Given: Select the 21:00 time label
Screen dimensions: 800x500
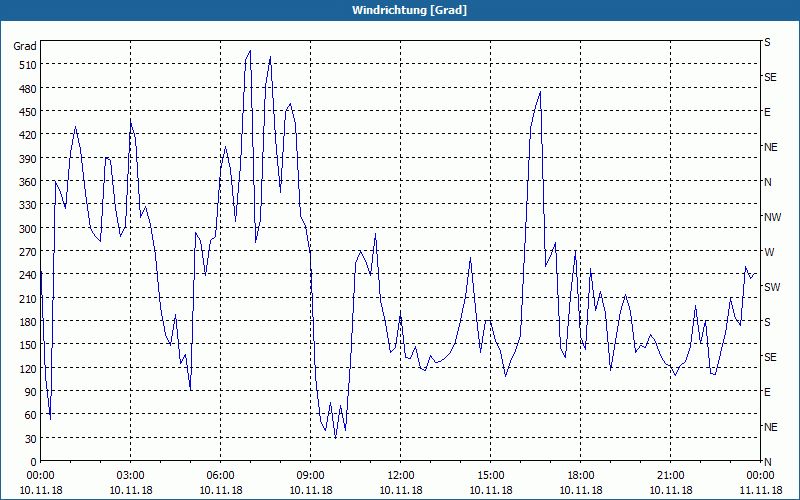Looking at the screenshot, I should tap(670, 476).
